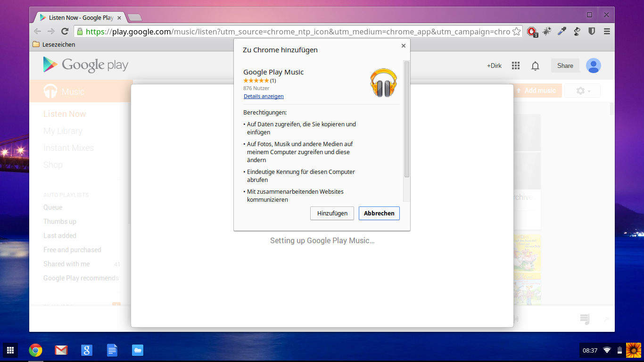
Task: Open the Chrome hamburger menu
Action: [x=607, y=32]
